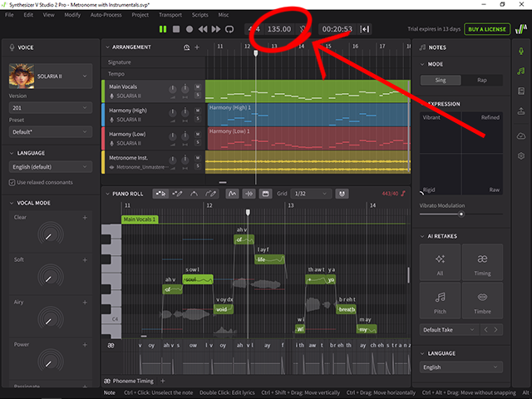The image size is (532, 399).
Task: Open the Grid 1/32 dropdown
Action: (306, 194)
